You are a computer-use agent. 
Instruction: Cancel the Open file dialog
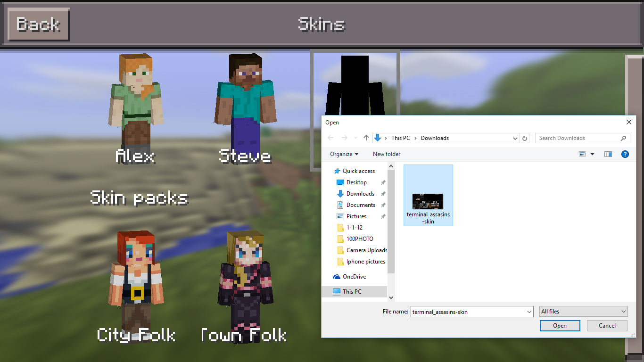coord(607,326)
